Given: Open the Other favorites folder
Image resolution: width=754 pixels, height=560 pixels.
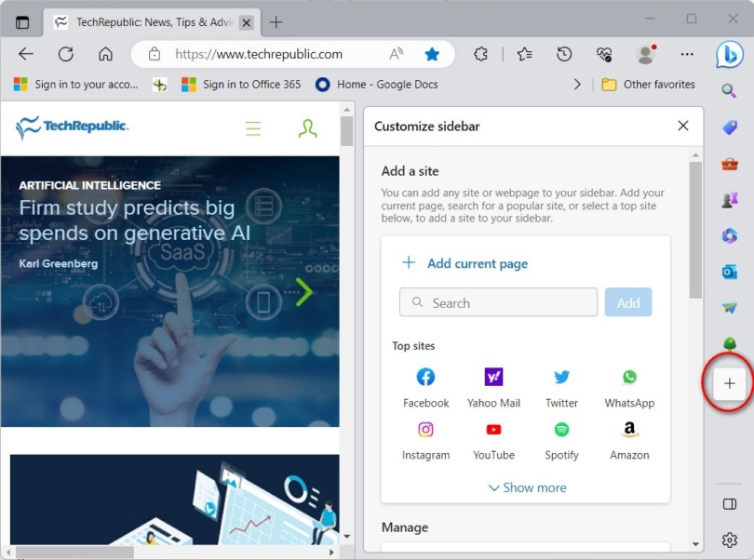Looking at the screenshot, I should pos(649,84).
